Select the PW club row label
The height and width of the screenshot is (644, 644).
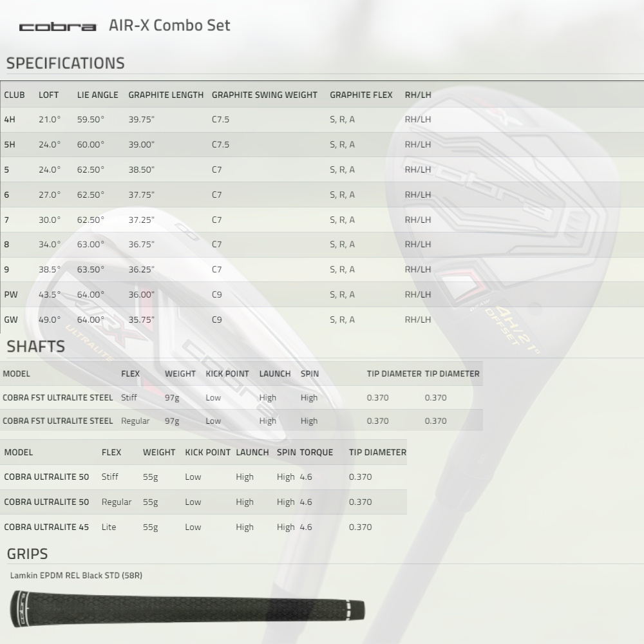coord(11,294)
